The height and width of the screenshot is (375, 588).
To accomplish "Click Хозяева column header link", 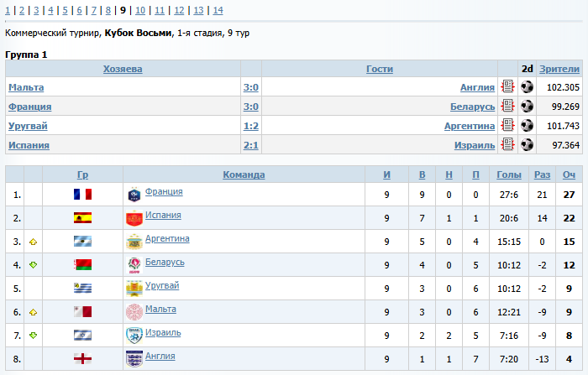I will (x=123, y=69).
